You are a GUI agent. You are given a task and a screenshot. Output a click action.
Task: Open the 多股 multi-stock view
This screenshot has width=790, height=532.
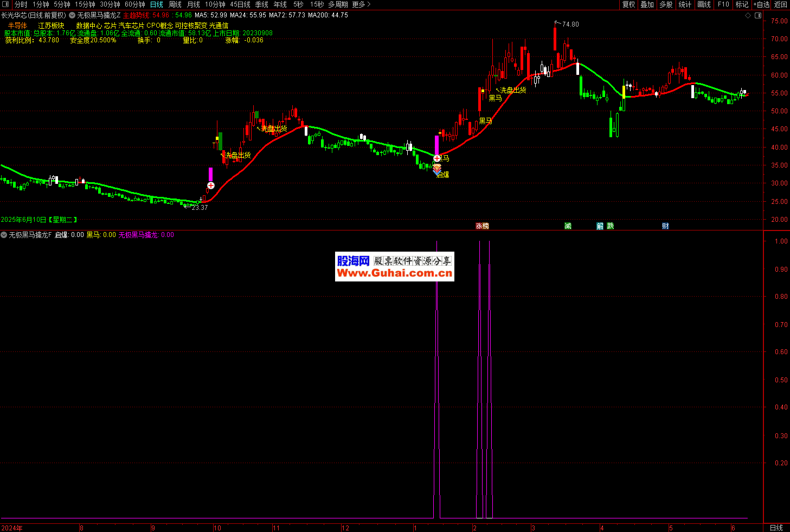[666, 4]
